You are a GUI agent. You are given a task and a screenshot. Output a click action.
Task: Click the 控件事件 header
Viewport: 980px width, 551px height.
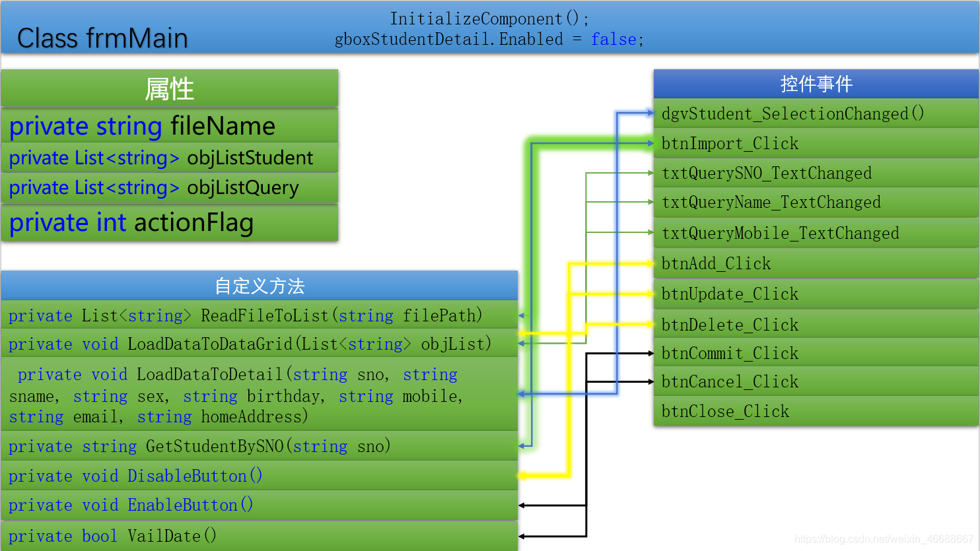pos(816,84)
